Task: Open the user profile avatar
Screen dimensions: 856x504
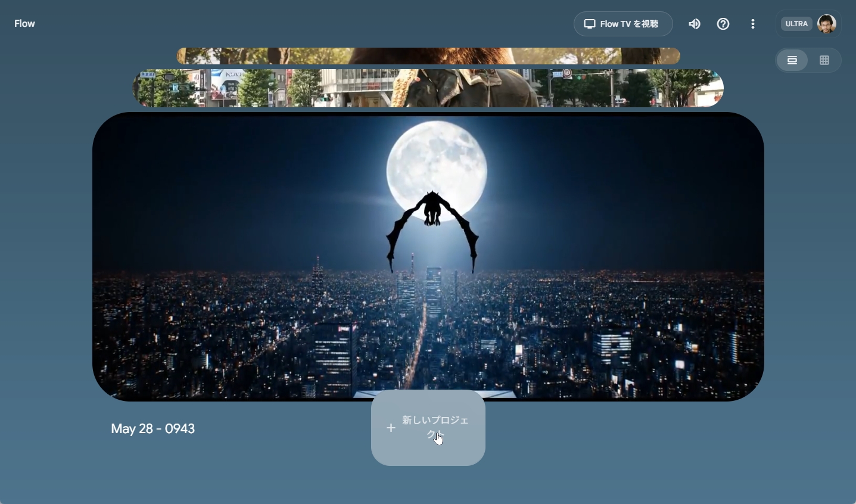Action: point(827,24)
